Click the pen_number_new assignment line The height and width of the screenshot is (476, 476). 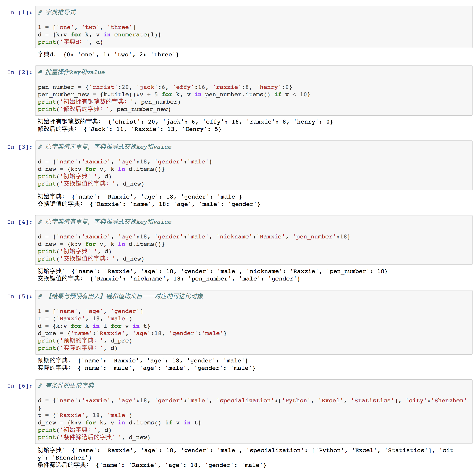click(174, 95)
